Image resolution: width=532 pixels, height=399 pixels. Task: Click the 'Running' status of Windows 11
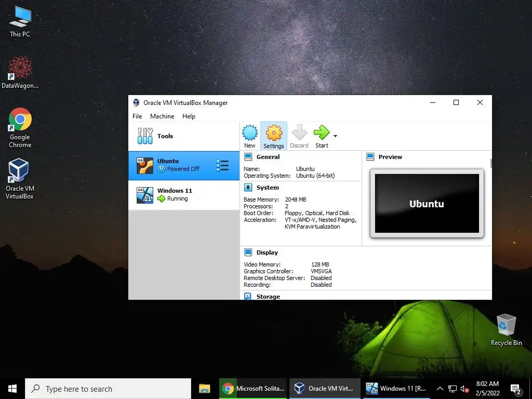coord(177,198)
